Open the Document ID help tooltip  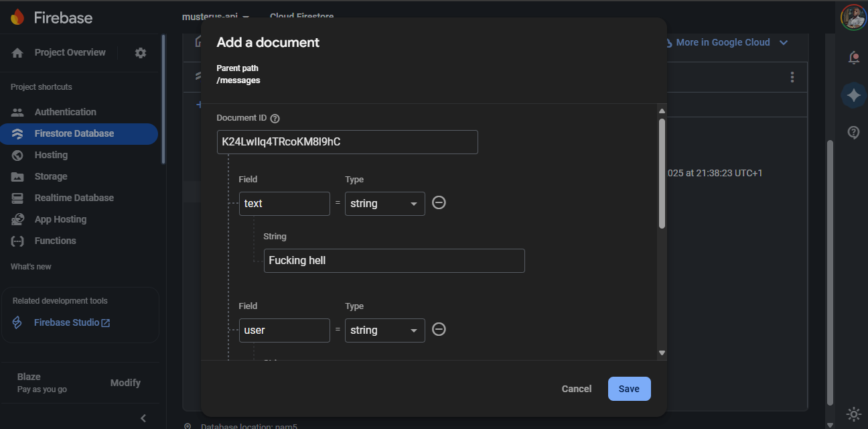coord(275,117)
